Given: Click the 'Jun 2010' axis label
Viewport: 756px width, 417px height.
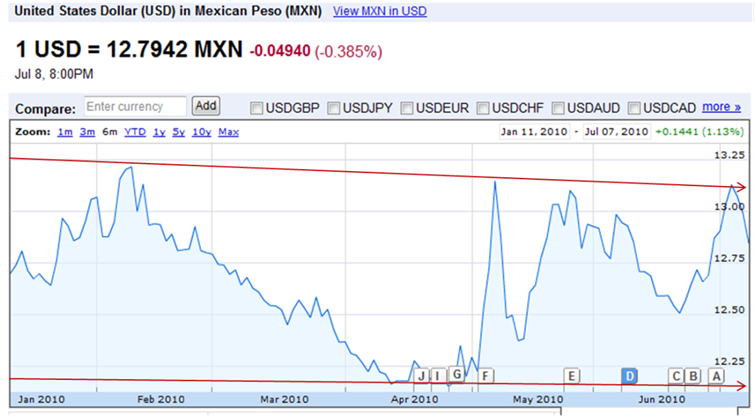Looking at the screenshot, I should point(662,399).
